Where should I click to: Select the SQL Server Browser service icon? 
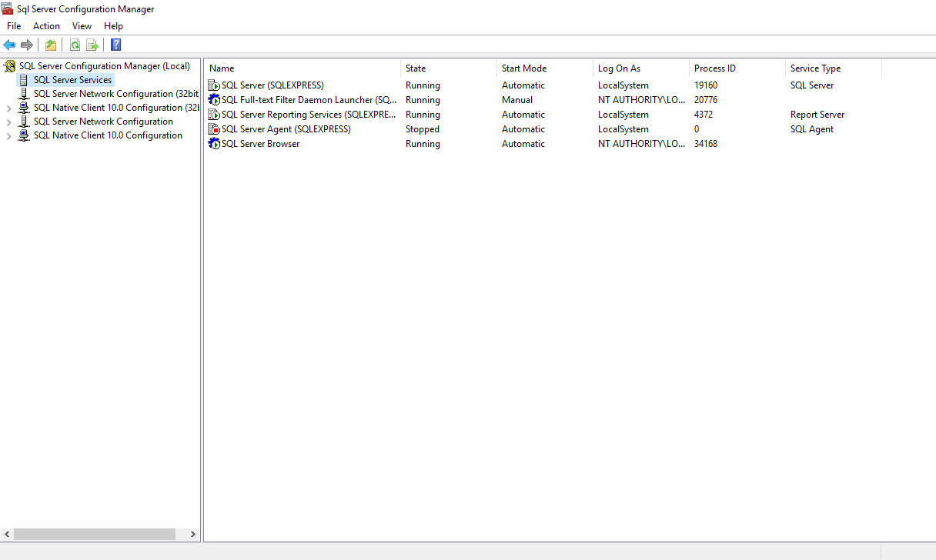(214, 144)
